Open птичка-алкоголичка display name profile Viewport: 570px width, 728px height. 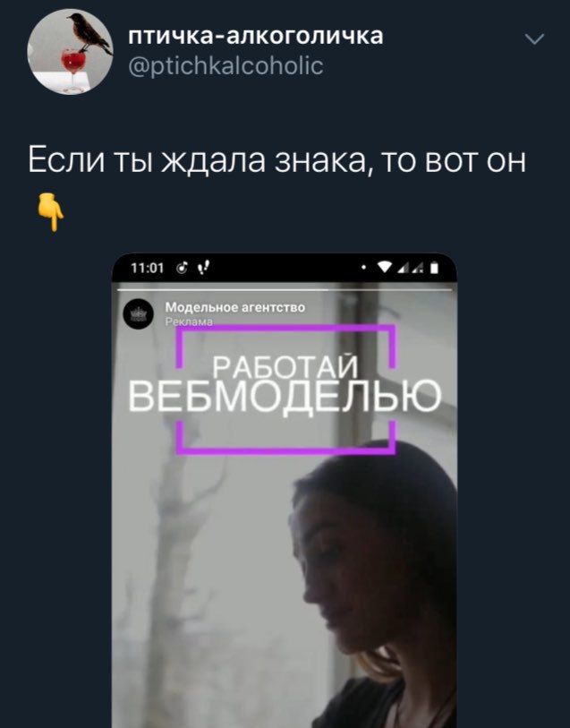point(256,35)
